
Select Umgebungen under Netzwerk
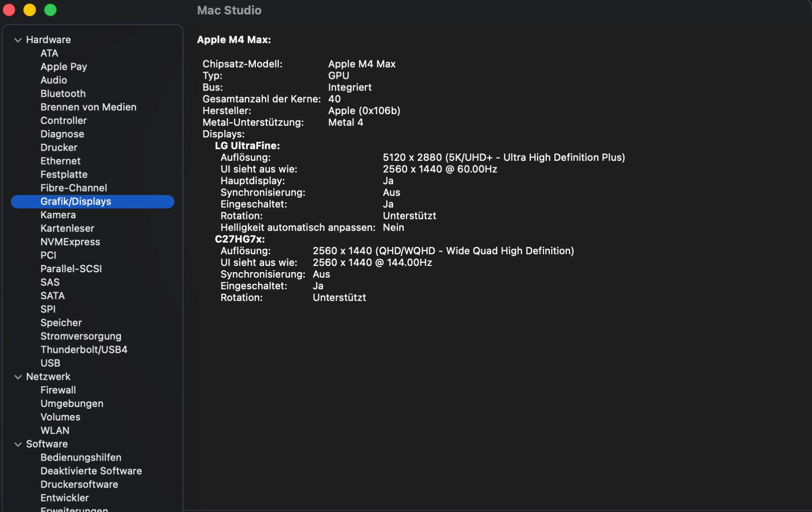(x=72, y=404)
